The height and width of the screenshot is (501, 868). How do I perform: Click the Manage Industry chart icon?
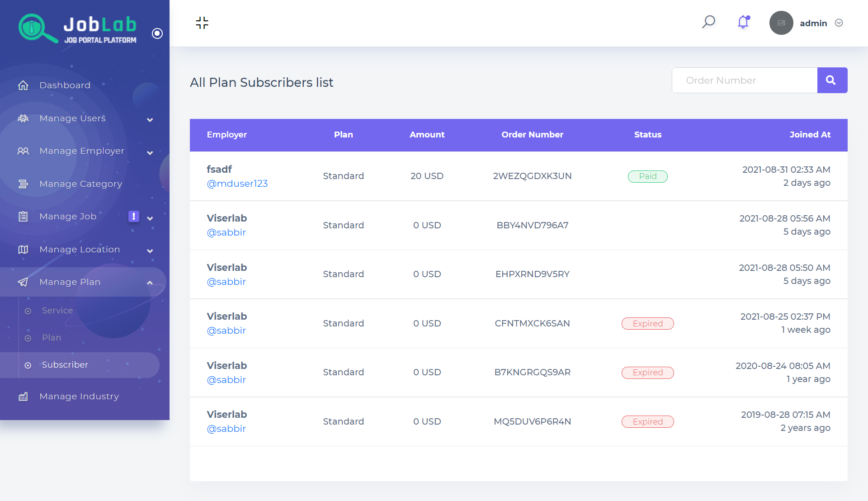(23, 397)
